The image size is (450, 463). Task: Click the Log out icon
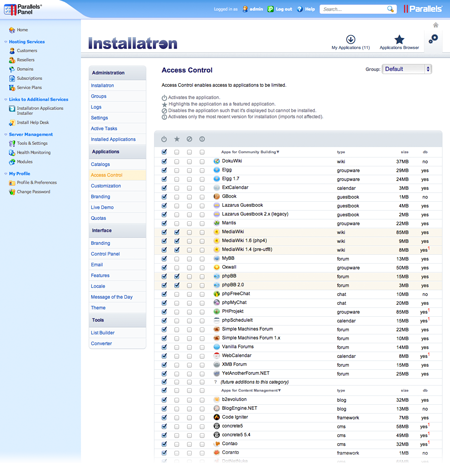pos(271,9)
